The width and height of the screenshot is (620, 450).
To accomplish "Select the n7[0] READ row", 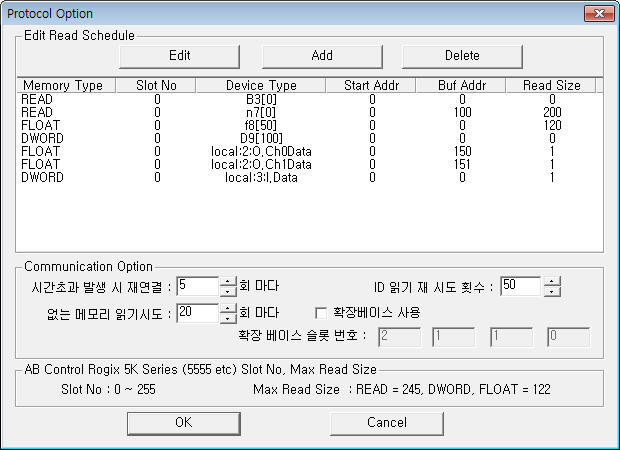I will coord(262,113).
